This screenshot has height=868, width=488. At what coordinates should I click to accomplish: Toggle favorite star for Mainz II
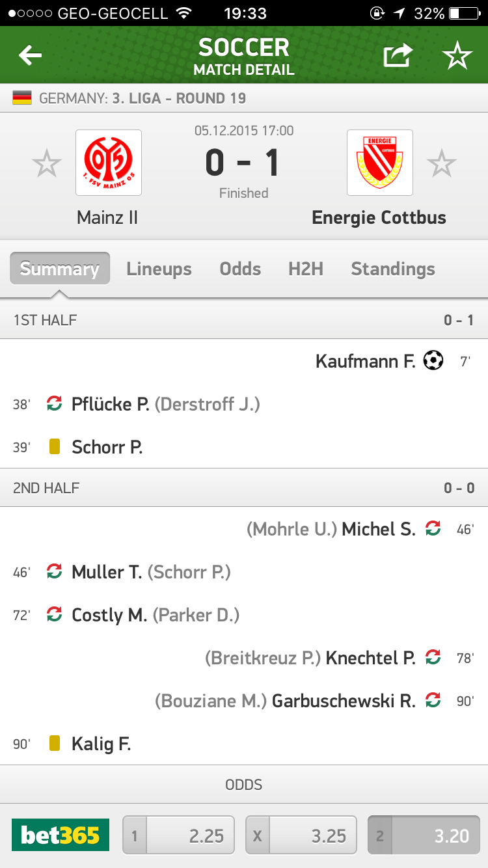coord(47,163)
